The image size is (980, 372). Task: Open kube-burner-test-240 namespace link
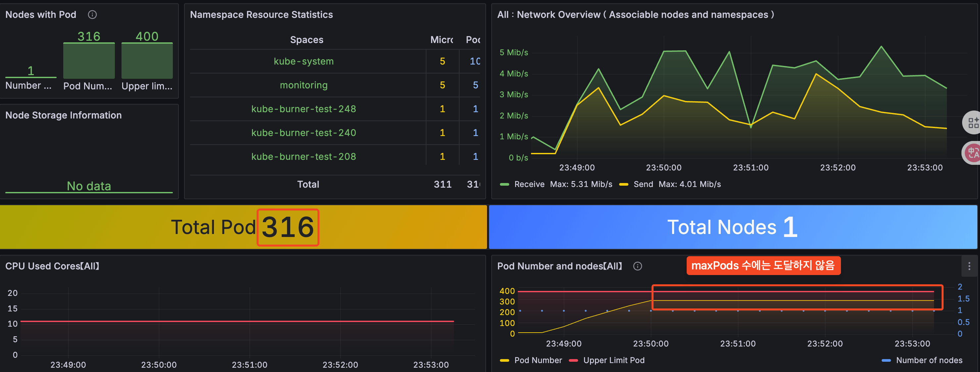tap(304, 133)
